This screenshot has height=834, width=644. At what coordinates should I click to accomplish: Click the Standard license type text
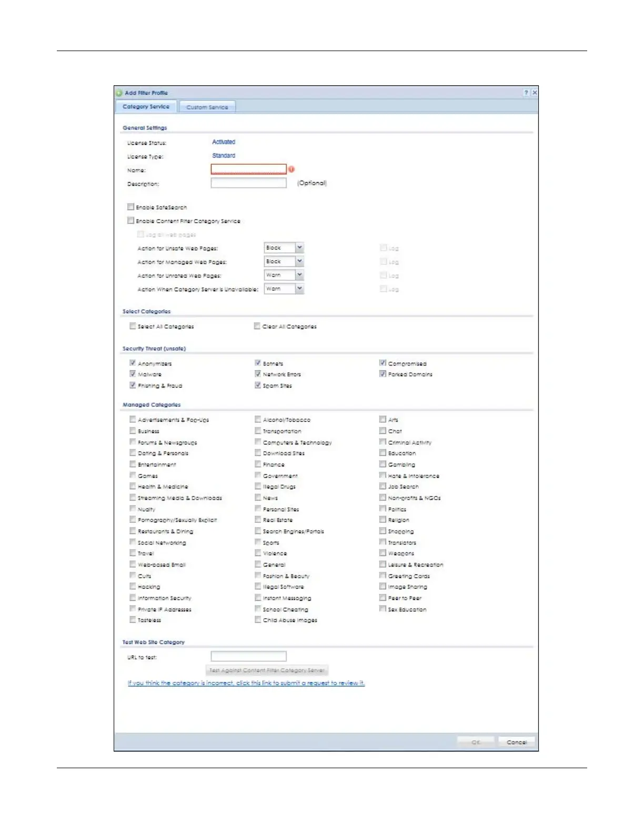pos(224,156)
